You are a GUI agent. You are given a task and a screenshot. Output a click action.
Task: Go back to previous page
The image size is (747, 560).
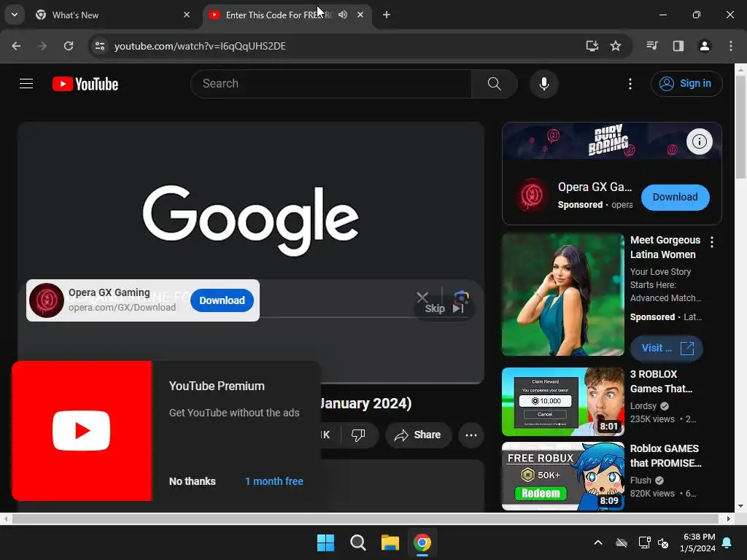[x=16, y=46]
